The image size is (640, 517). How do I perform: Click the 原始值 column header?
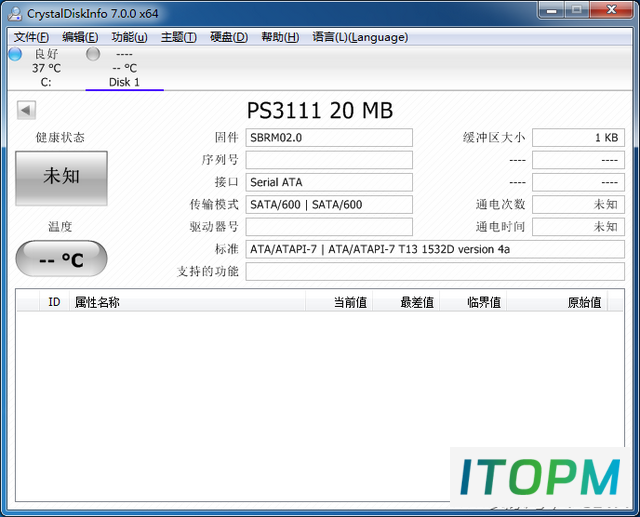tap(557, 302)
